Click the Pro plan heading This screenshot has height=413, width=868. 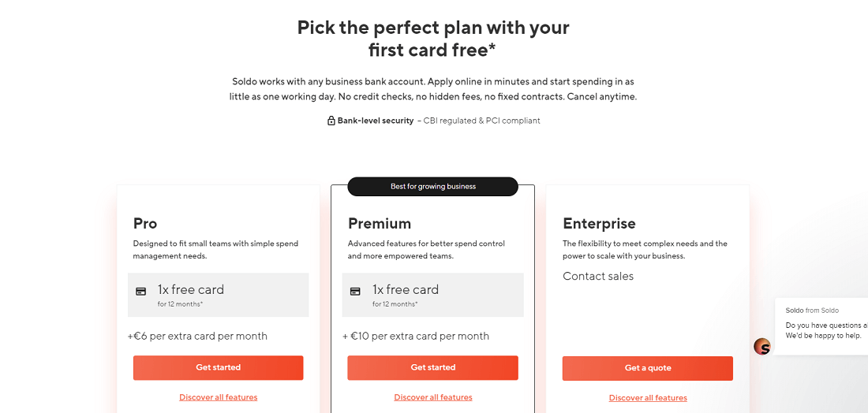(145, 223)
